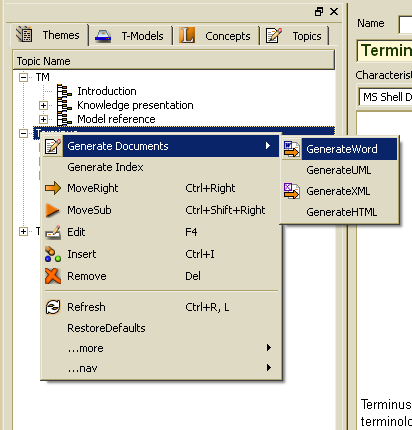Select GenerateHTML in the submenu
Screen dimensions: 412x430
click(340, 212)
